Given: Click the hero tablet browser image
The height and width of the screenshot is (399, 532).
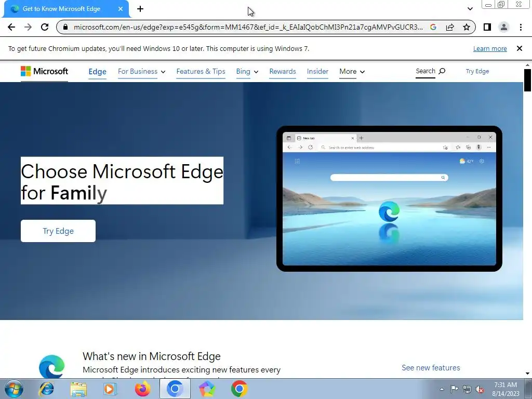Looking at the screenshot, I should click(x=389, y=198).
